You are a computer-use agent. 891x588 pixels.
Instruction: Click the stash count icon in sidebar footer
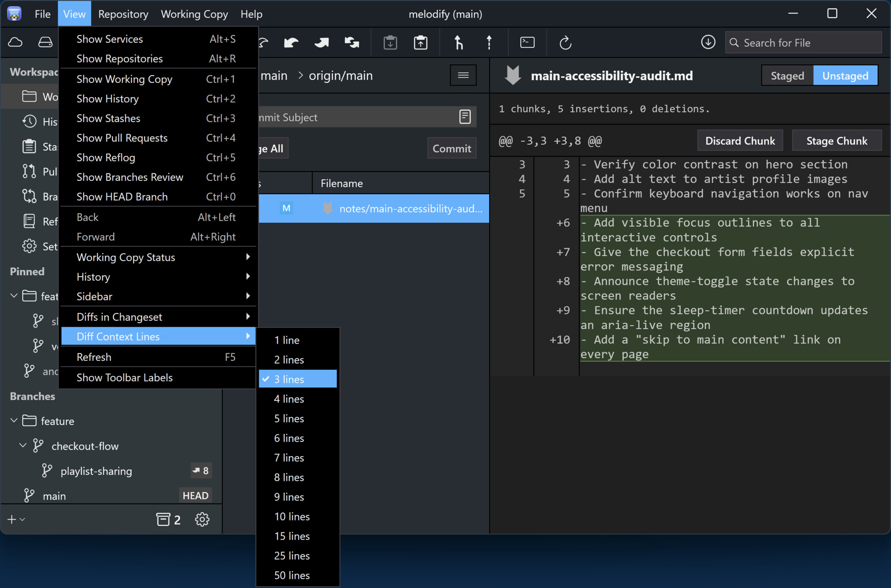coord(168,519)
